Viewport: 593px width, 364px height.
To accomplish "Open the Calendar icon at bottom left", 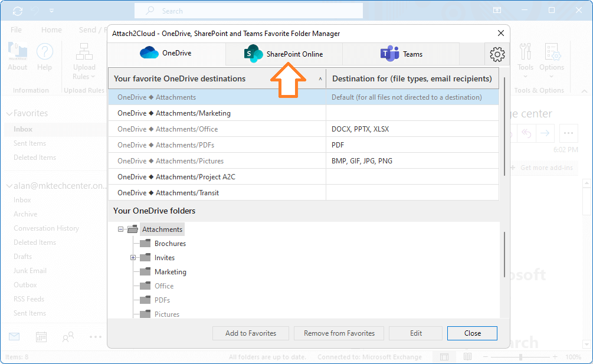I will [40, 336].
